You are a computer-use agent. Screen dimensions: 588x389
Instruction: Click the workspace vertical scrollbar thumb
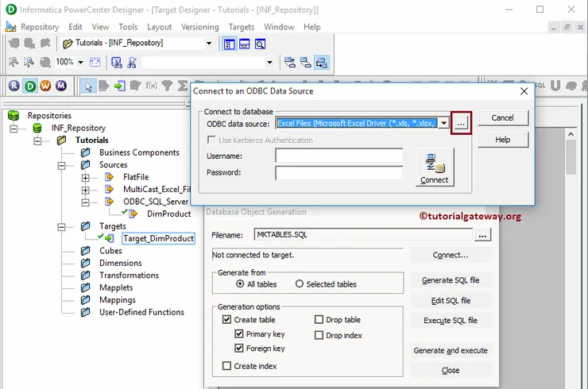point(571,156)
